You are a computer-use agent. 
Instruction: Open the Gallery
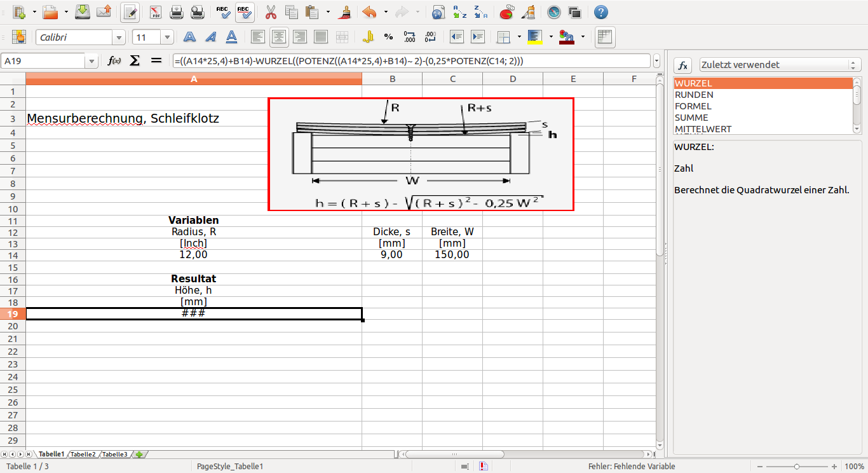(575, 11)
